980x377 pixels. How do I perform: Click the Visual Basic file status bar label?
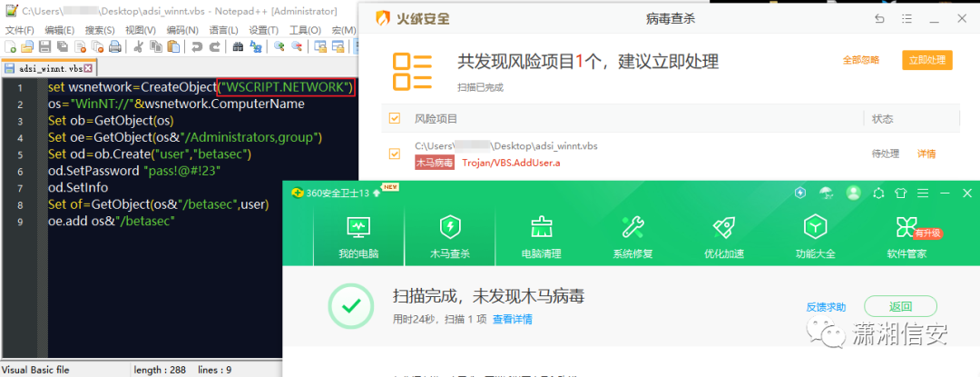(35, 370)
